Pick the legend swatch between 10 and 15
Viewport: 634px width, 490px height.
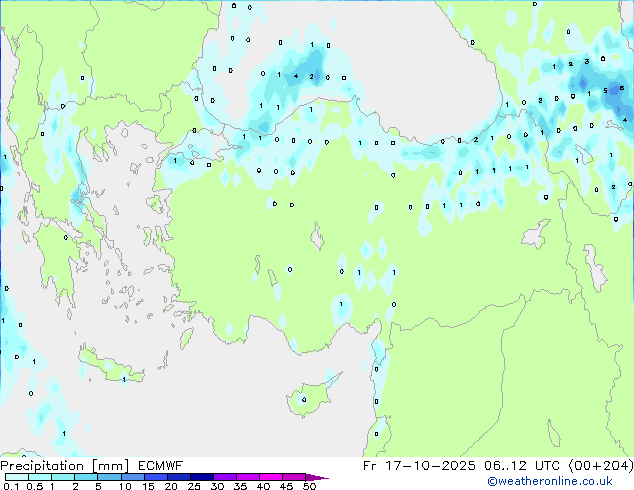tap(133, 477)
